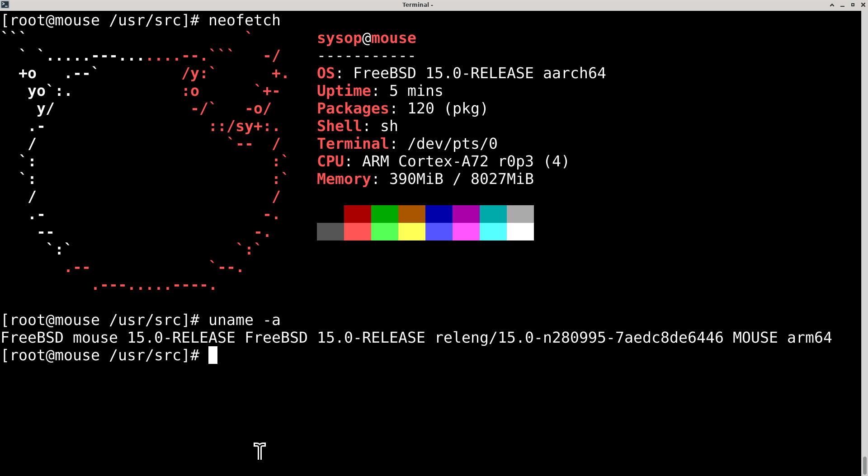Click the bright cyan color block
Viewport: 868px width, 476px height.
pos(493,231)
